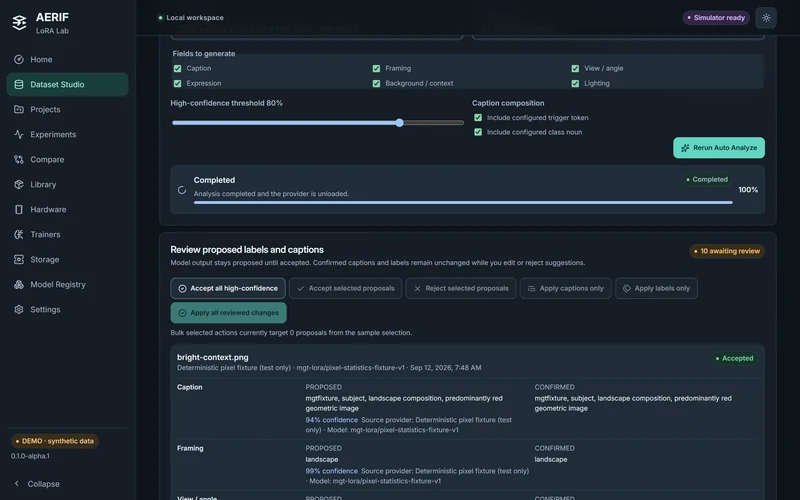The height and width of the screenshot is (500, 800).
Task: Toggle the theme sun icon button
Action: click(766, 18)
